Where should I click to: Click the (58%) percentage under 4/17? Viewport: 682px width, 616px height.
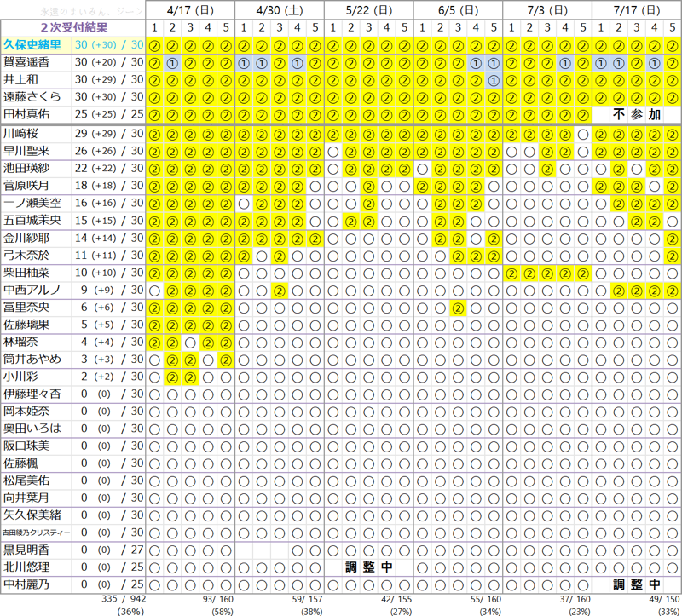(x=223, y=612)
